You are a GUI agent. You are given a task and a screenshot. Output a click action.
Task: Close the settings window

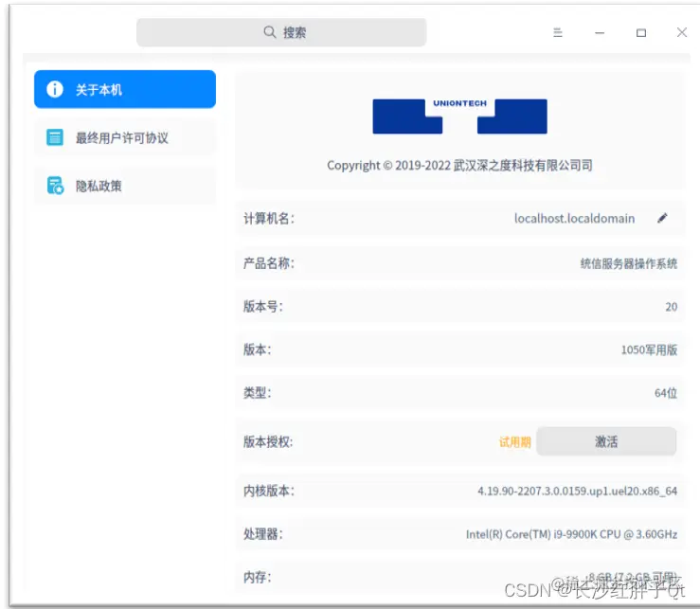tap(682, 32)
